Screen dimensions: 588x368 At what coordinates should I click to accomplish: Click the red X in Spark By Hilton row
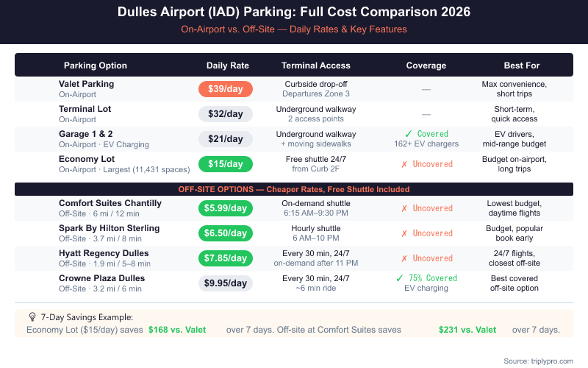pyautogui.click(x=403, y=233)
